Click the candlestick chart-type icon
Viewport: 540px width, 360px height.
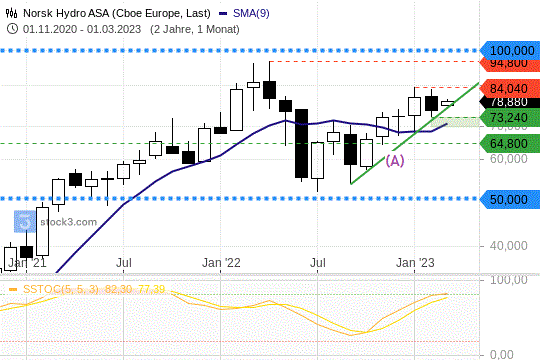tap(12, 13)
